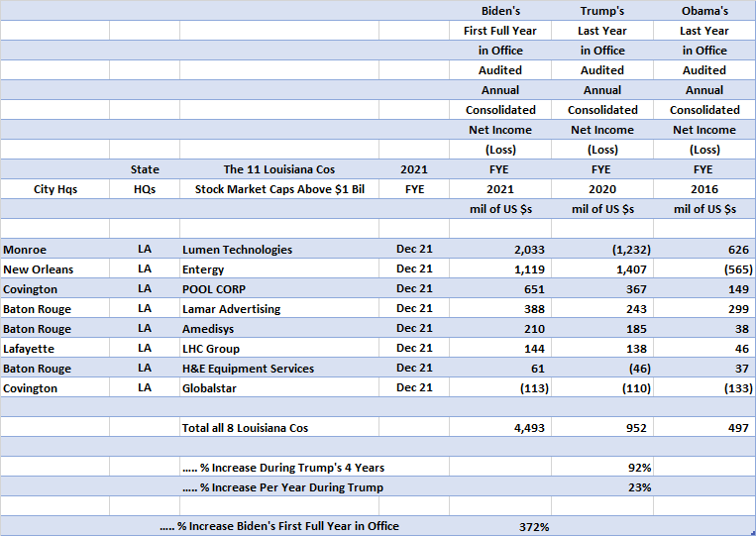Select '% Increase Per Year During Trump' label

coord(283,487)
